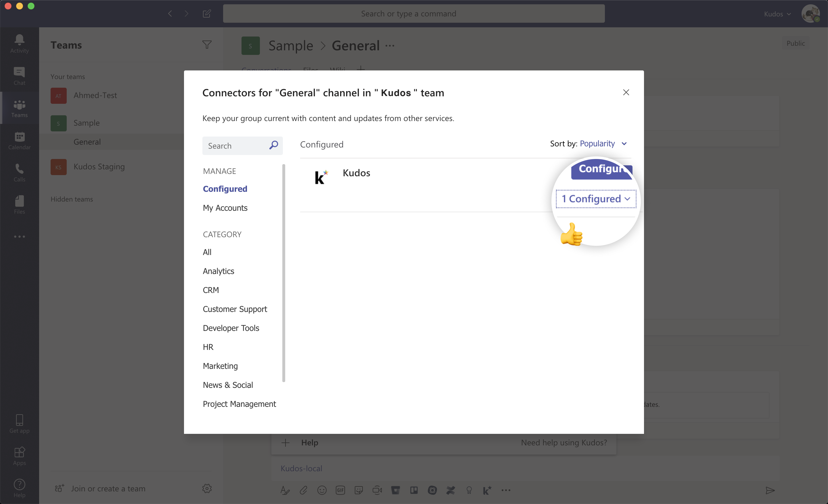
Task: Click the Meet now video icon
Action: tap(377, 490)
